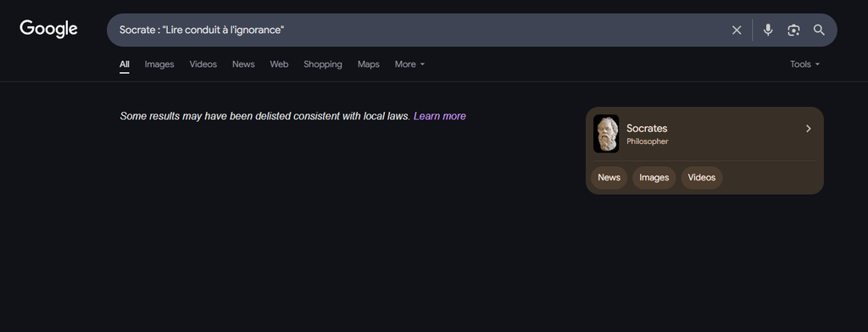
Task: Expand Socrates panel with chevron arrow
Action: click(808, 129)
